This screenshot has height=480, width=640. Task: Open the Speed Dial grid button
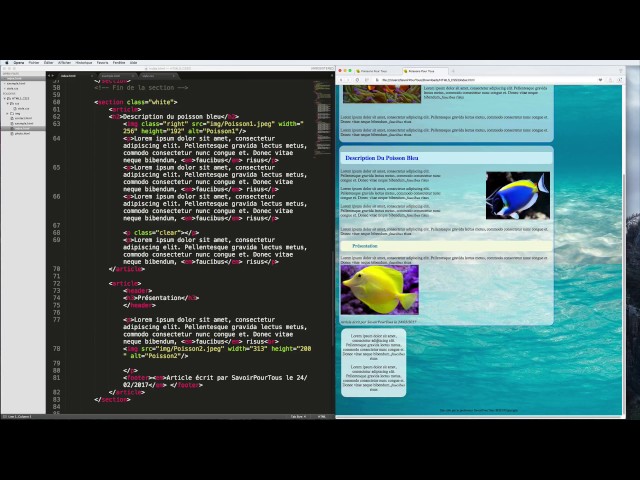(x=367, y=80)
